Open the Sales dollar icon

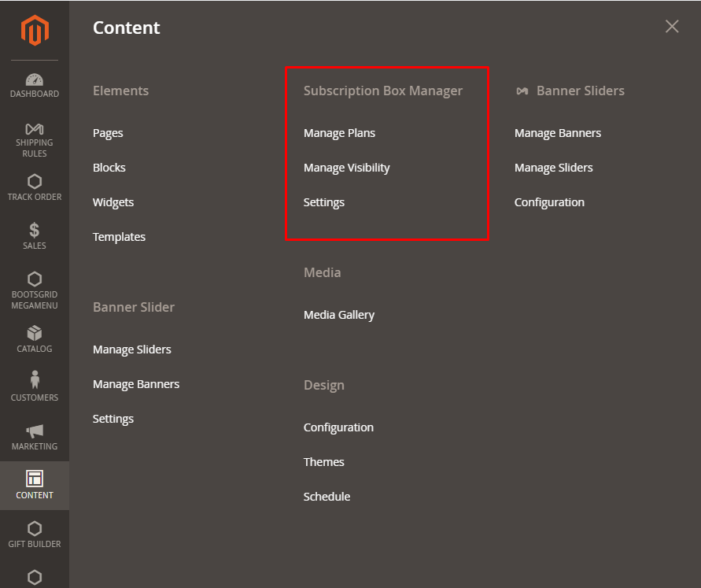click(x=35, y=231)
